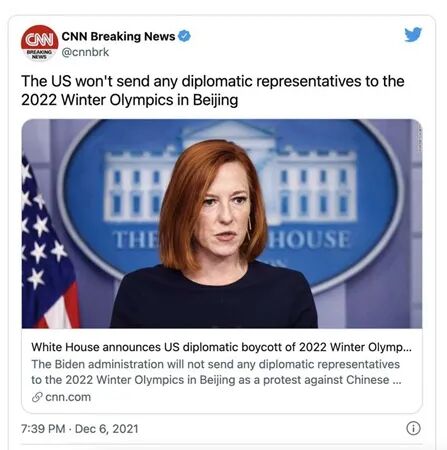Click the Dec 6, 2021 date
447x450 pixels.
click(x=107, y=429)
